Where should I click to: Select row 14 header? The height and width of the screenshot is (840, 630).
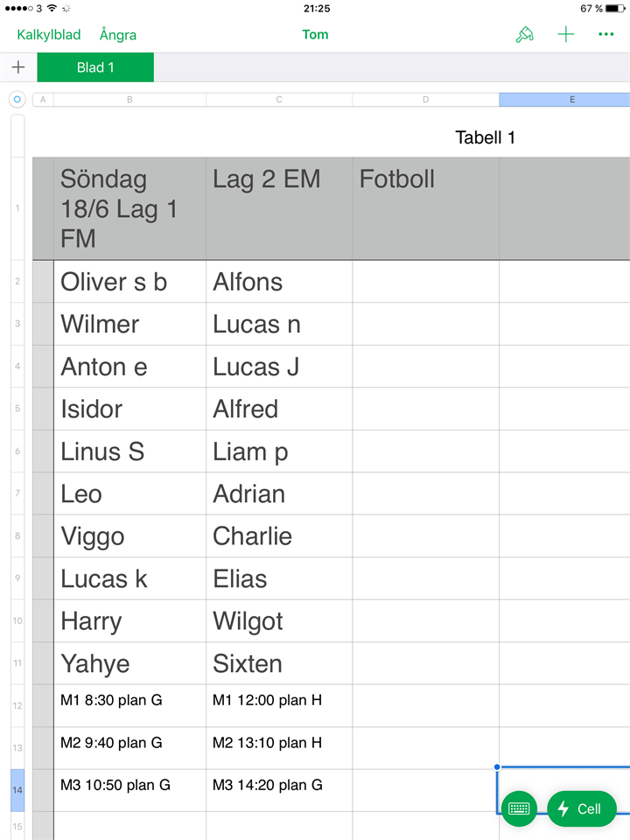point(17,790)
